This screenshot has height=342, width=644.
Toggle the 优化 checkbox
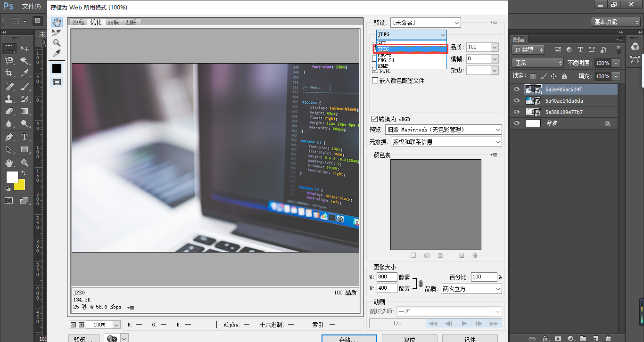tap(375, 70)
